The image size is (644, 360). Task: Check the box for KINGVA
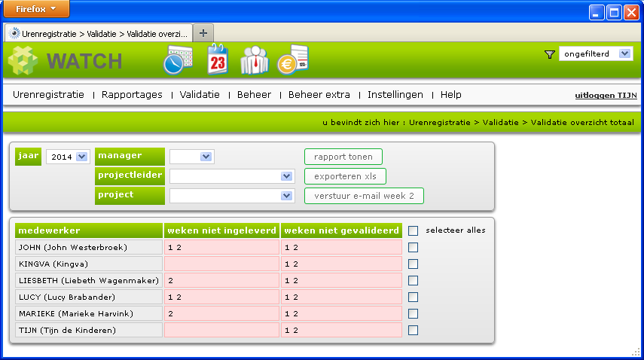coord(414,264)
